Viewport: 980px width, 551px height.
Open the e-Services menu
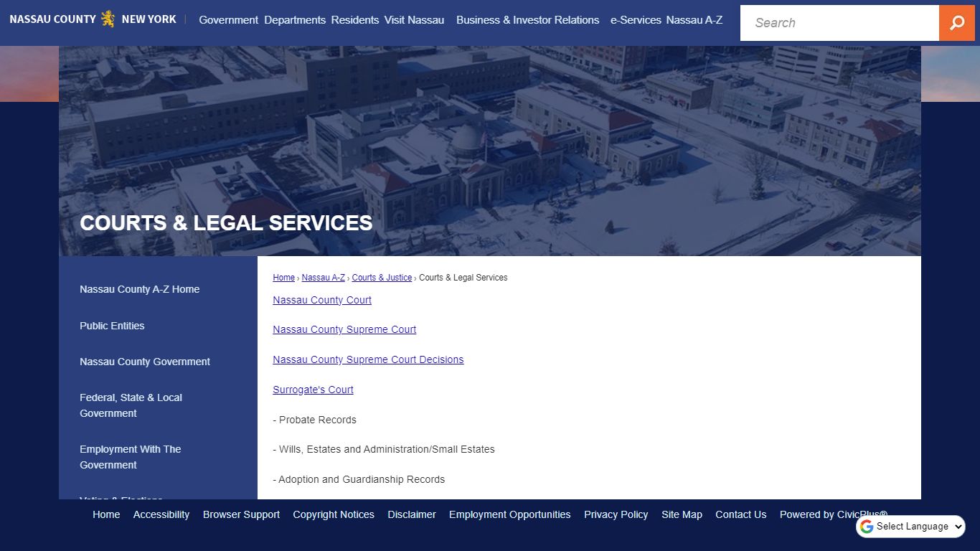pyautogui.click(x=636, y=20)
